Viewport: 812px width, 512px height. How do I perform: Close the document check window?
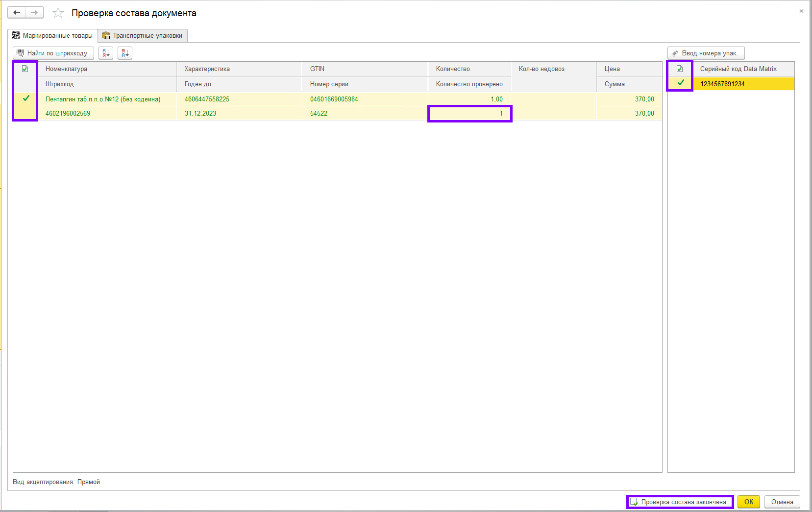click(x=801, y=11)
